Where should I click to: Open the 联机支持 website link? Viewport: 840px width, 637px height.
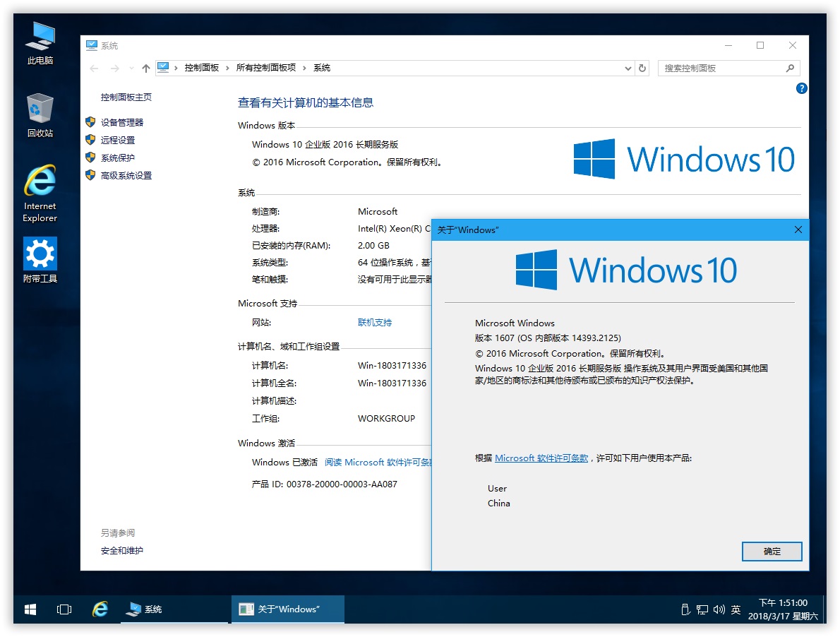click(374, 323)
